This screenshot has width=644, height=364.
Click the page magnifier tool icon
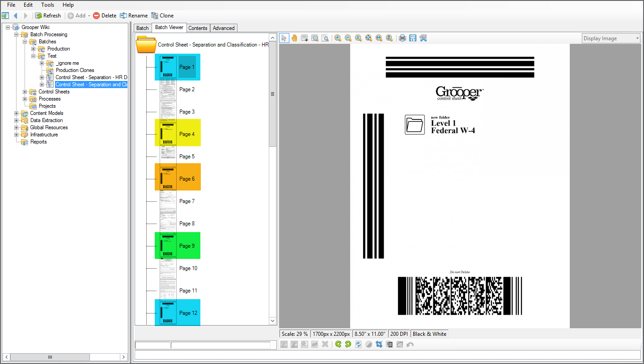tap(325, 38)
